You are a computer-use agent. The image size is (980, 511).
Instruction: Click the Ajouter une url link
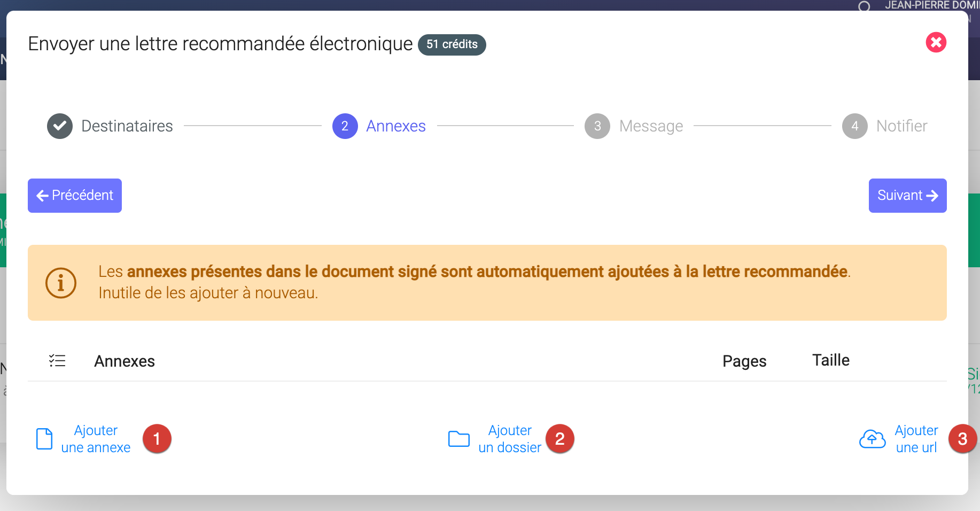coord(916,439)
